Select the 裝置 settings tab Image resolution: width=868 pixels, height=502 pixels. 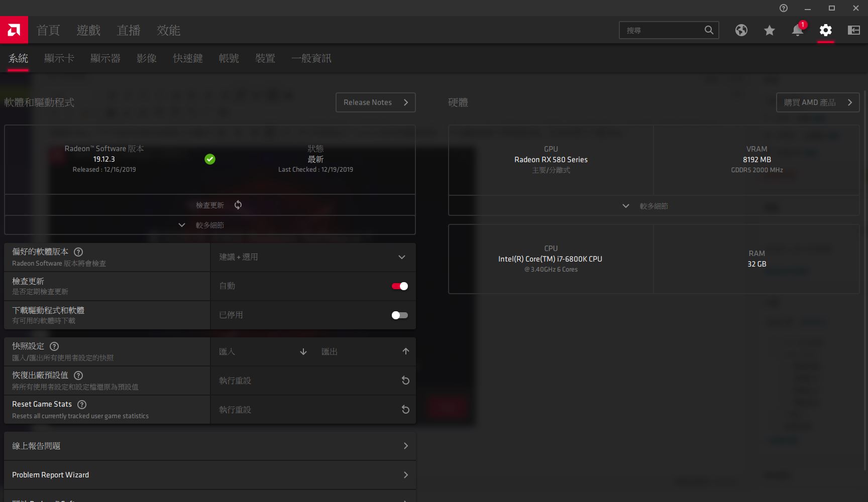(x=265, y=59)
